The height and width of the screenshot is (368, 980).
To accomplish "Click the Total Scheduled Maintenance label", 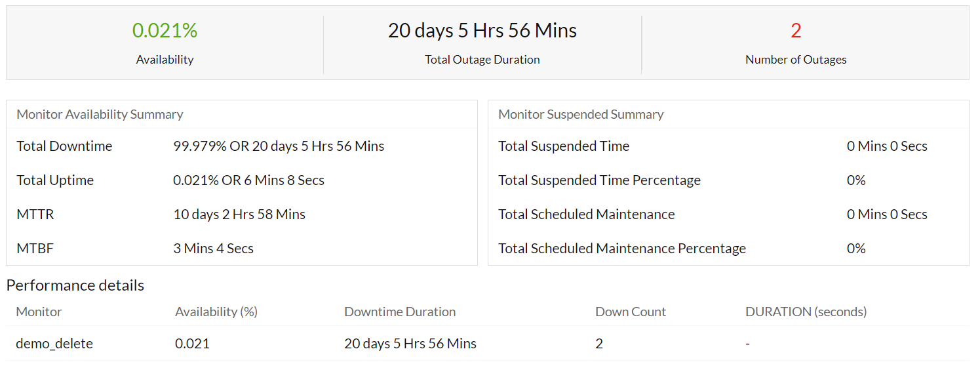I will [586, 215].
